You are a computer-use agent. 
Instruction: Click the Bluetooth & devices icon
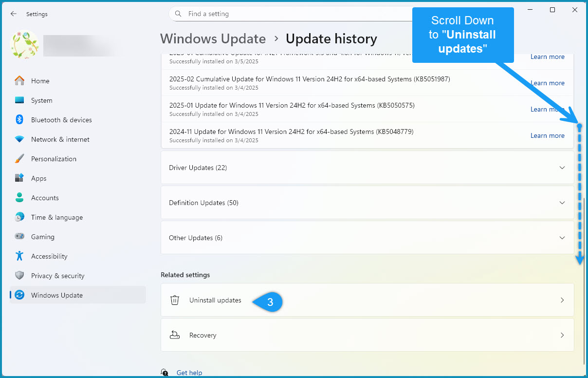tap(19, 120)
